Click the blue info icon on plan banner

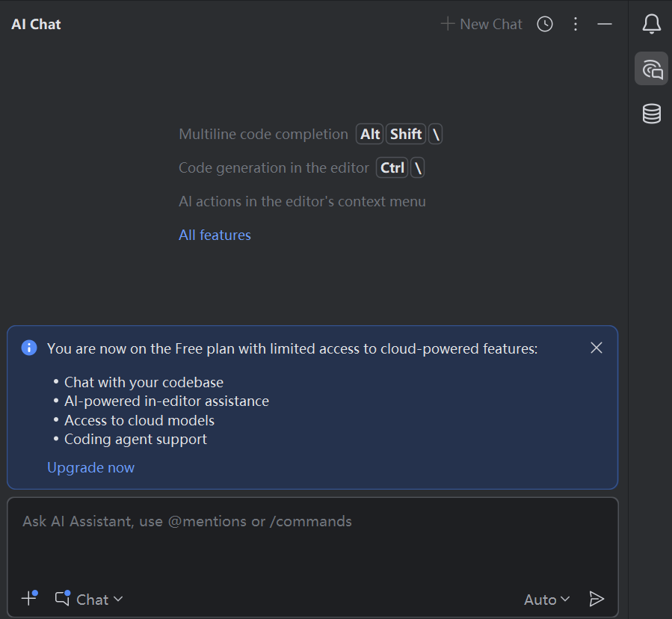click(28, 348)
